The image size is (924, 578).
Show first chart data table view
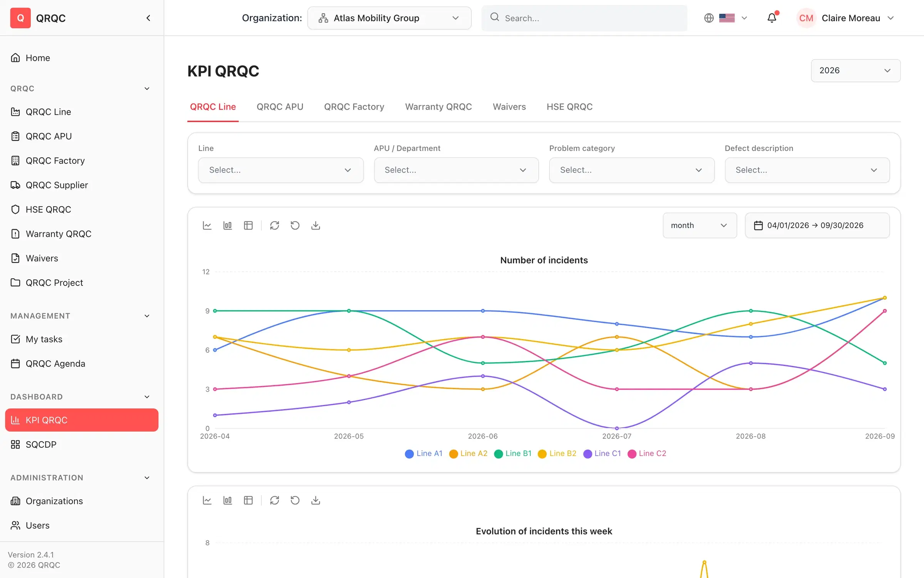point(248,225)
